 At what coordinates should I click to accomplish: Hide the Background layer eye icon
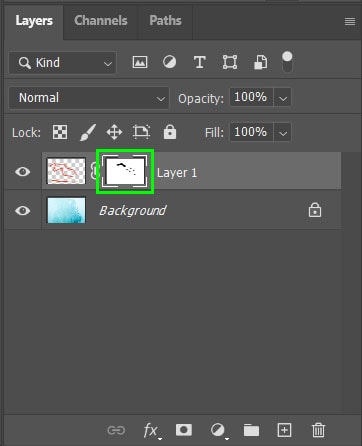pyautogui.click(x=23, y=211)
